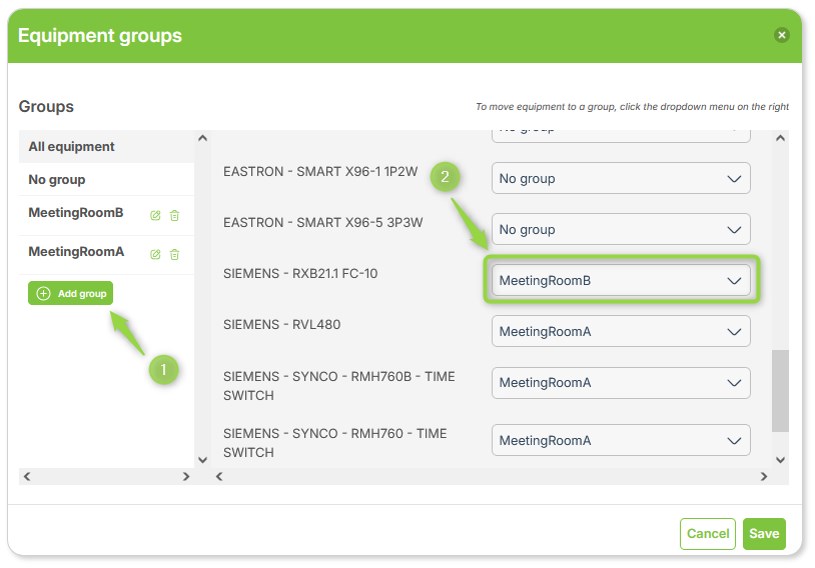Viewport: 815px width, 568px height.
Task: Click the Groups heading
Action: click(46, 107)
